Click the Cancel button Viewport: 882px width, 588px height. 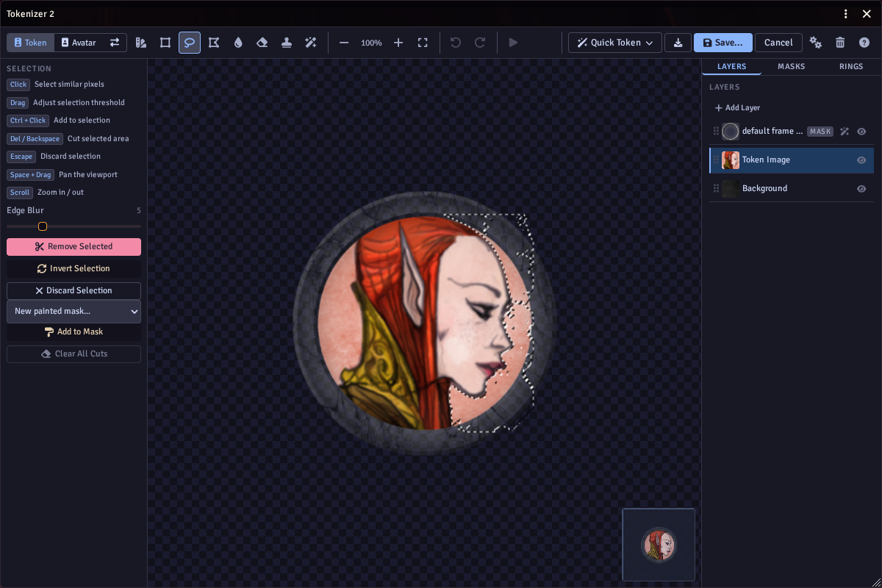[778, 43]
